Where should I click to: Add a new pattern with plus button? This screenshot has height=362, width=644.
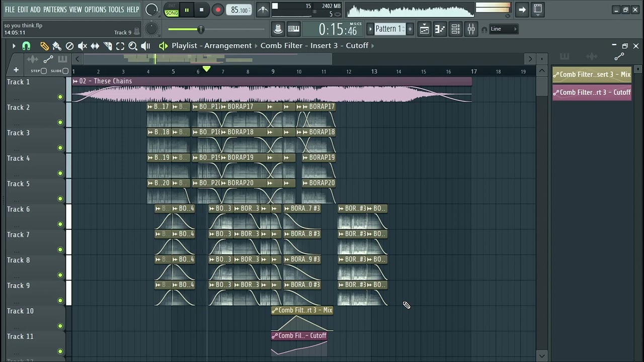pos(410,29)
